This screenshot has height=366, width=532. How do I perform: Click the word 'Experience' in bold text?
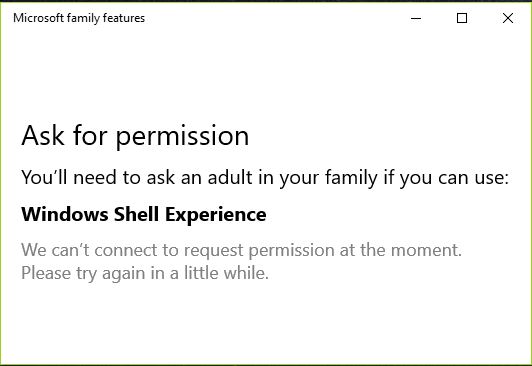click(x=216, y=215)
